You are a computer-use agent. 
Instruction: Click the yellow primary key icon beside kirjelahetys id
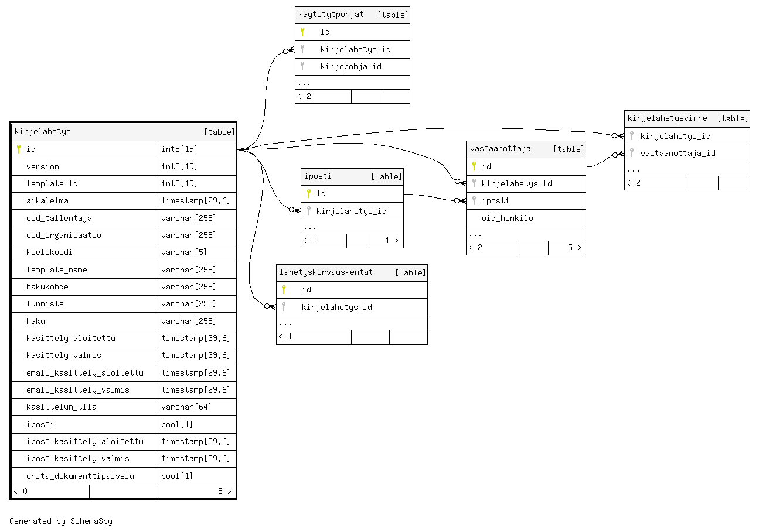(x=19, y=149)
